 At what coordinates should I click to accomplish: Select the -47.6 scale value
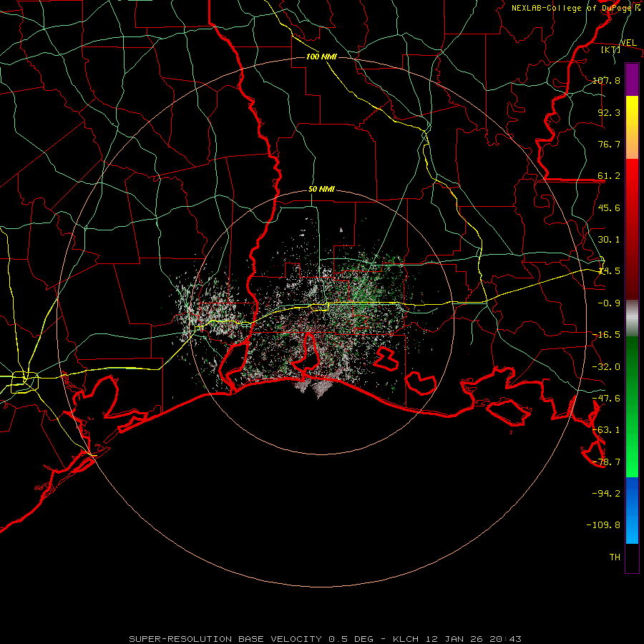pyautogui.click(x=606, y=399)
